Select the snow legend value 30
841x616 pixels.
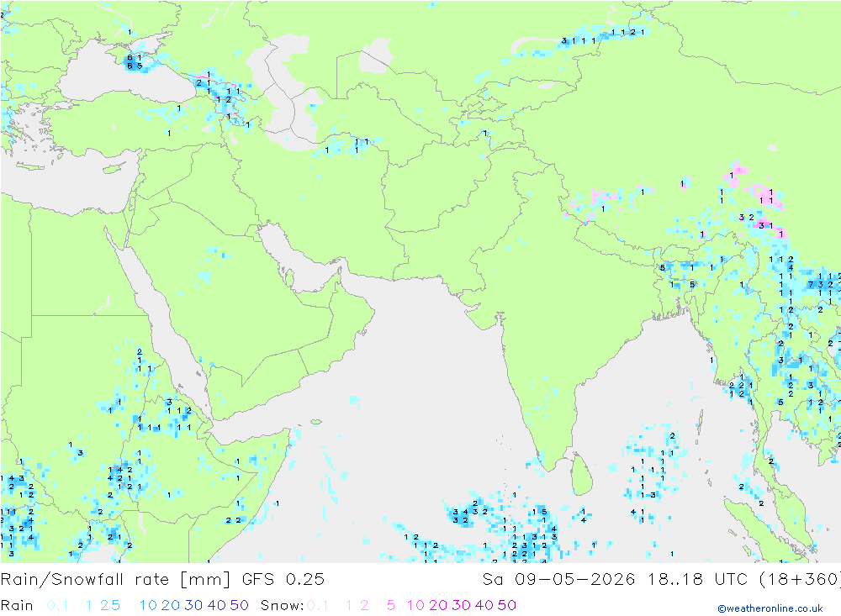461,605
